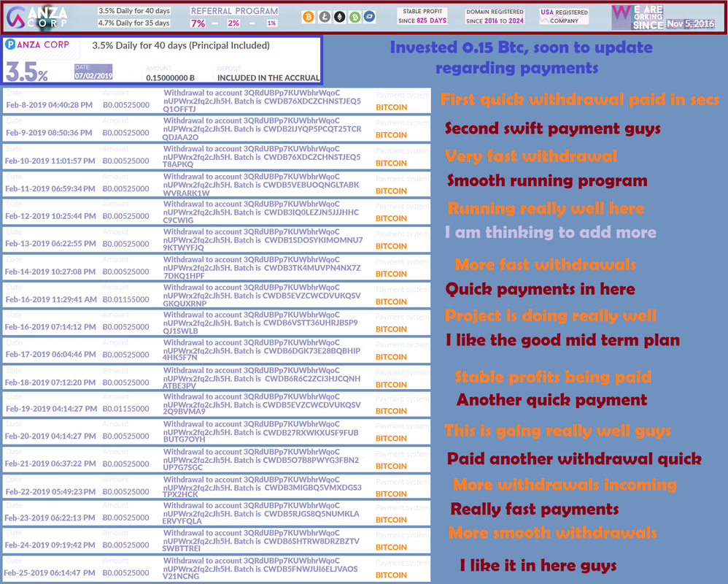
Task: Click the 'Invested 0.15 Btc' headline
Action: click(520, 57)
